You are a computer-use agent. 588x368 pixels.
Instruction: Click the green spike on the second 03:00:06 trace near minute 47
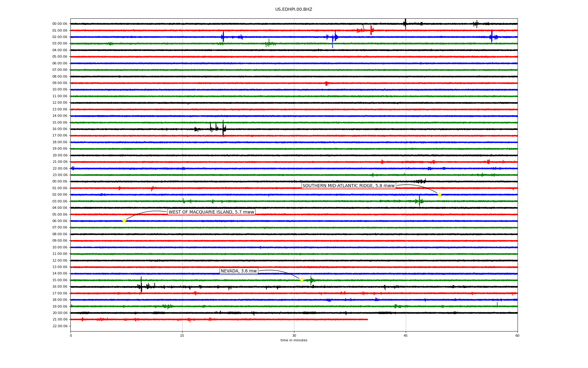tap(419, 201)
